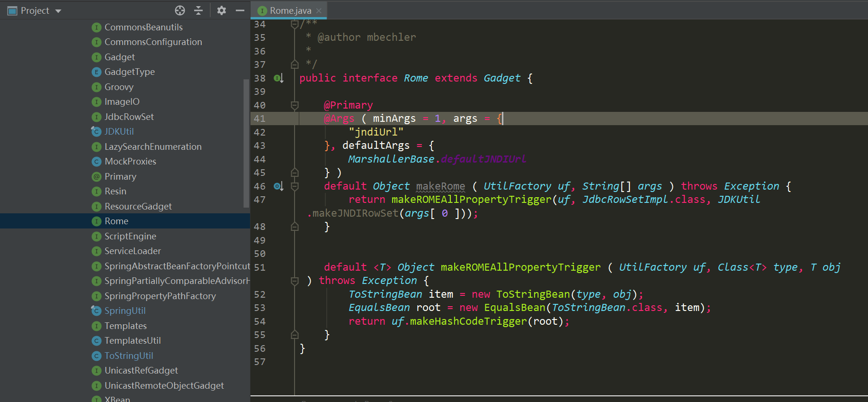Click the implemented interface gutter icon on line 38

(x=278, y=78)
